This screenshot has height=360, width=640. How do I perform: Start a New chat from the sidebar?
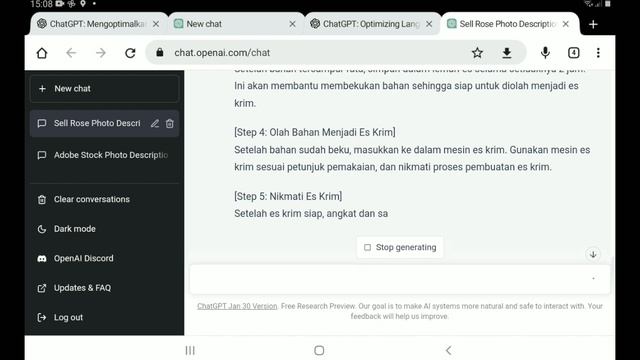[104, 89]
